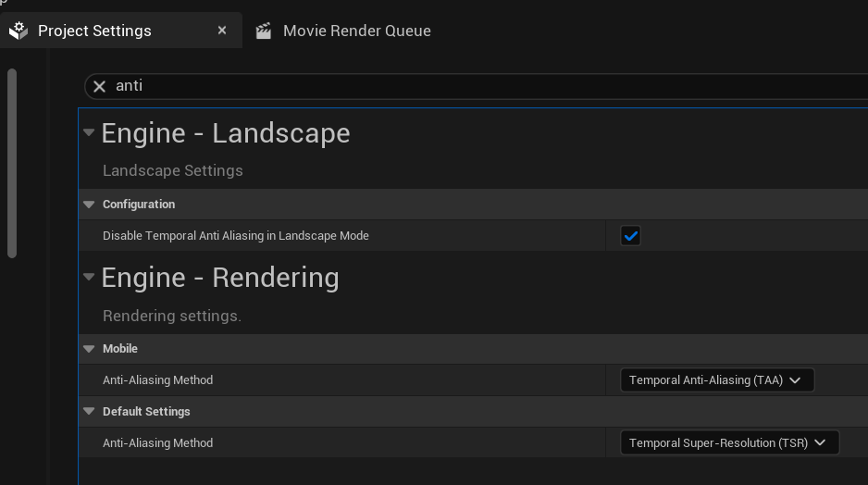Screen dimensions: 868x485
Task: Open the Movie Render Queue tab
Action: point(343,31)
